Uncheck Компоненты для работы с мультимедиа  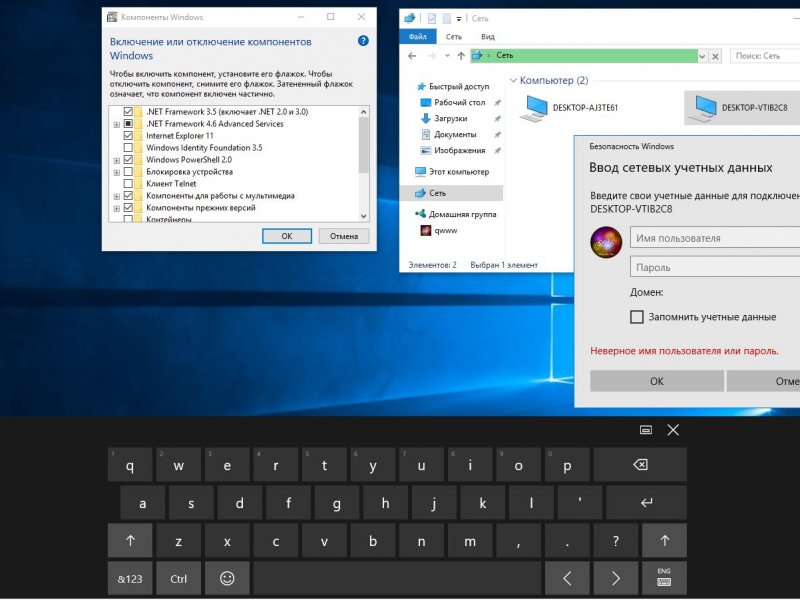pos(128,195)
